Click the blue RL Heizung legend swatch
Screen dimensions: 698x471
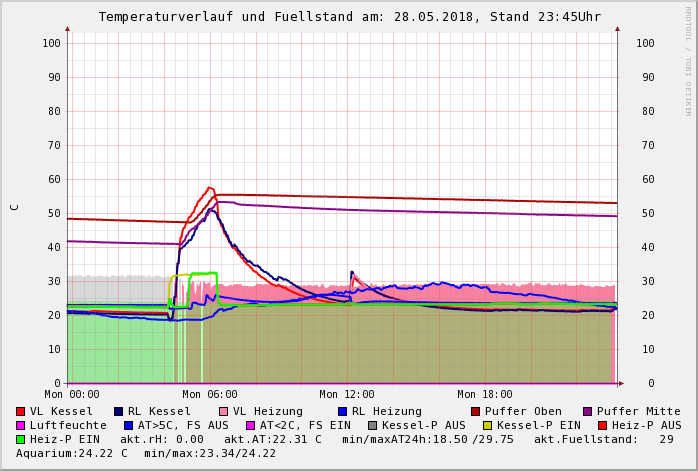[x=342, y=411]
